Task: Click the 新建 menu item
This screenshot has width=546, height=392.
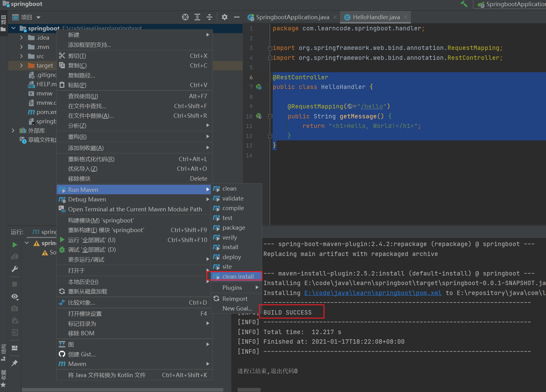Action: [134, 35]
